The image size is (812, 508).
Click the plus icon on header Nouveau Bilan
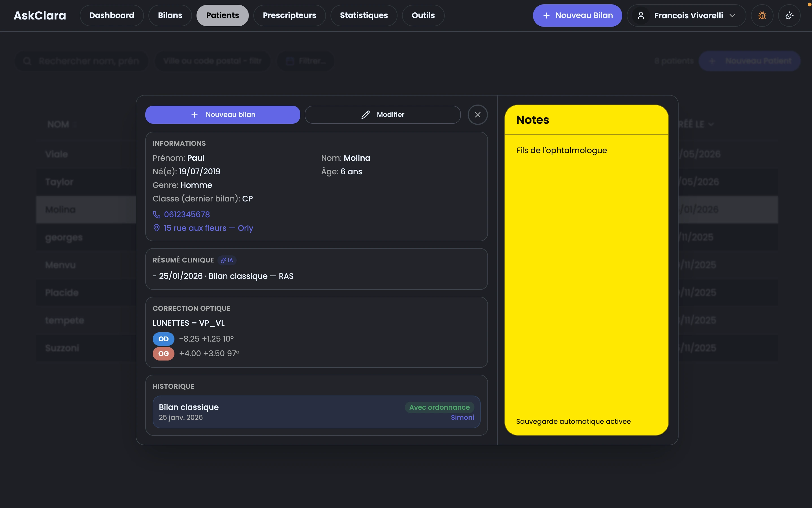coord(547,16)
